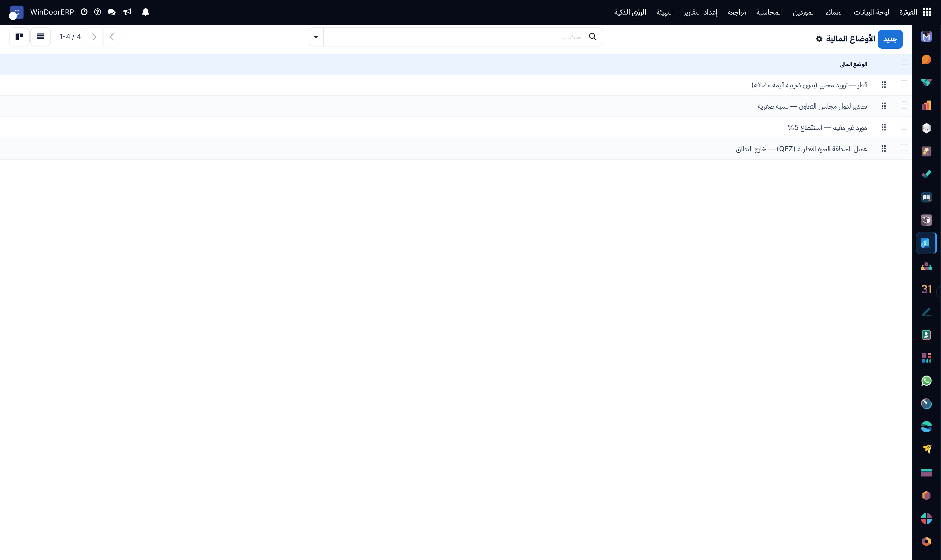Open the Sales bar chart app
Viewport: 941px width, 560px height.
click(926, 105)
